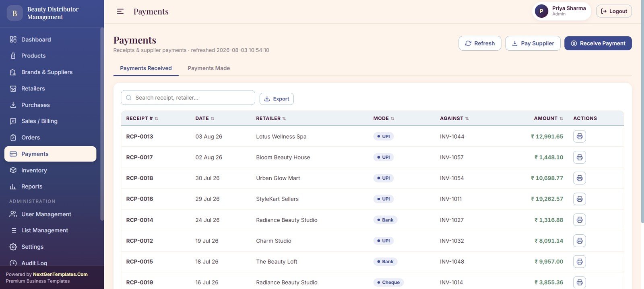Image resolution: width=644 pixels, height=289 pixels.
Task: Sort table by Date column
Action: (x=205, y=119)
